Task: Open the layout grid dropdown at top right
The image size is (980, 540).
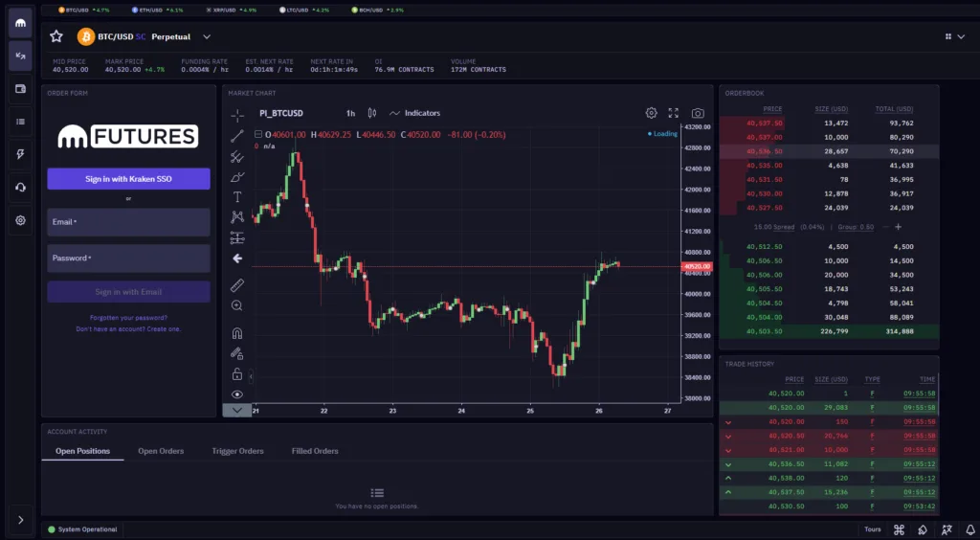Action: (954, 37)
